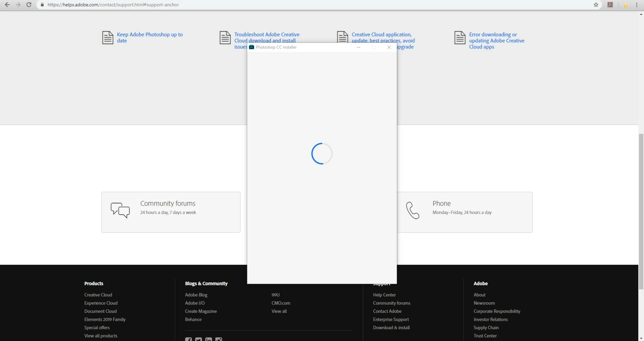Open Adobe I/O footer link
The width and height of the screenshot is (644, 341).
(195, 303)
